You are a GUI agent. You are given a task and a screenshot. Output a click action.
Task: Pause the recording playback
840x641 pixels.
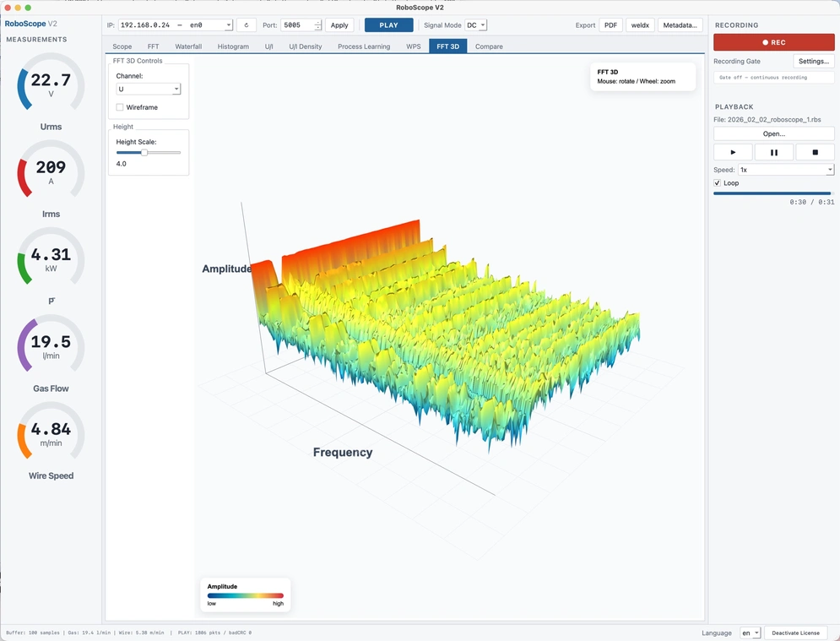(x=773, y=152)
